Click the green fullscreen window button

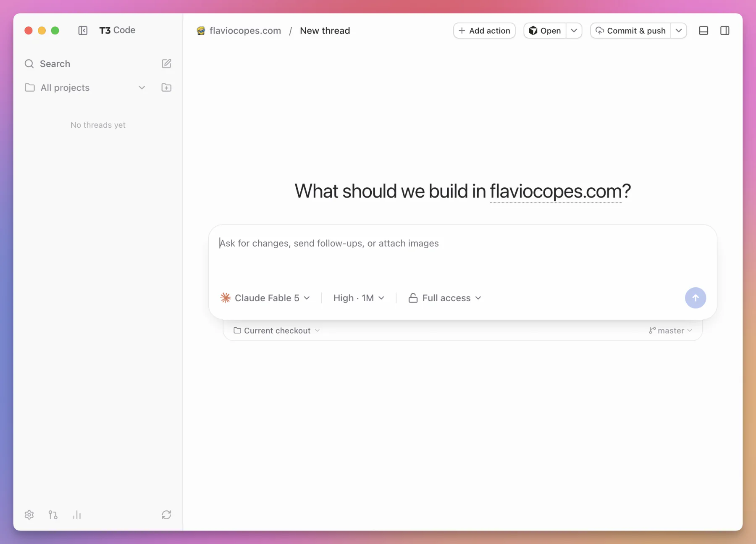(x=55, y=31)
